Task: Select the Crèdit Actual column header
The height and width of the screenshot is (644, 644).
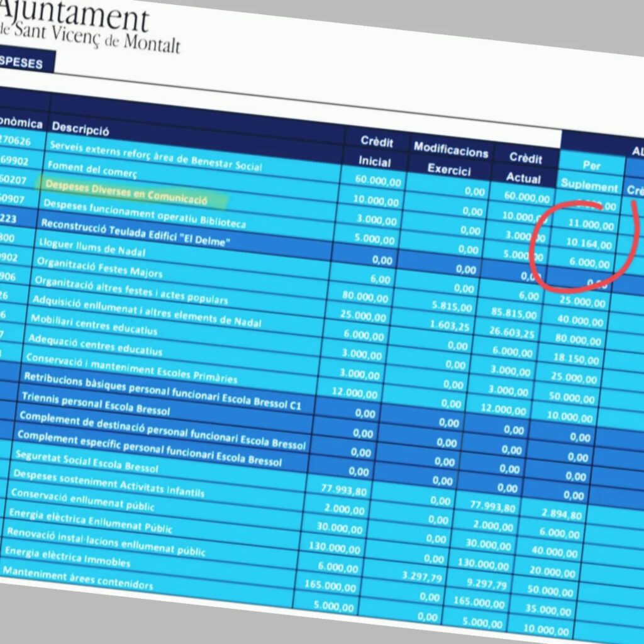Action: pyautogui.click(x=525, y=167)
